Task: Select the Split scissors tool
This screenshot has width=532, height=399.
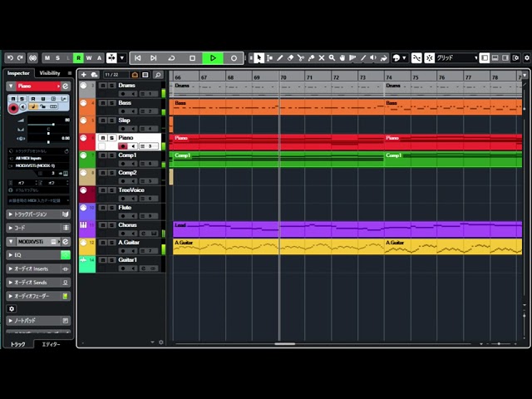Action: [x=301, y=58]
